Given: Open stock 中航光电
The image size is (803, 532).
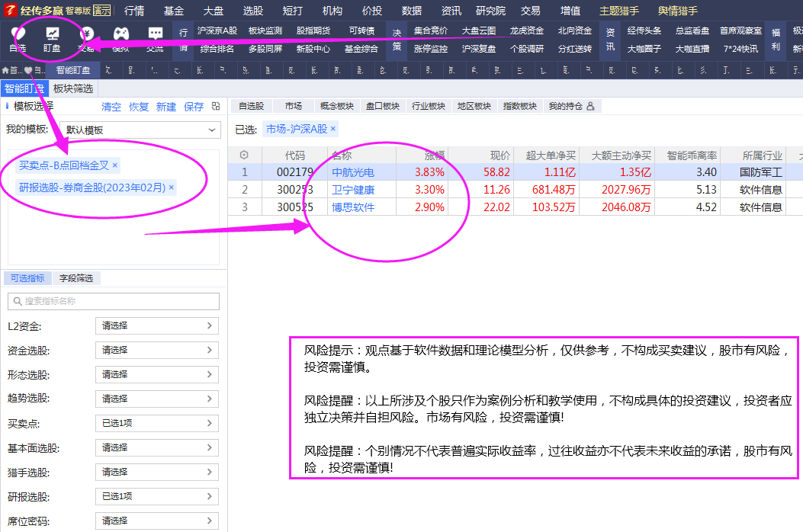Looking at the screenshot, I should [353, 172].
